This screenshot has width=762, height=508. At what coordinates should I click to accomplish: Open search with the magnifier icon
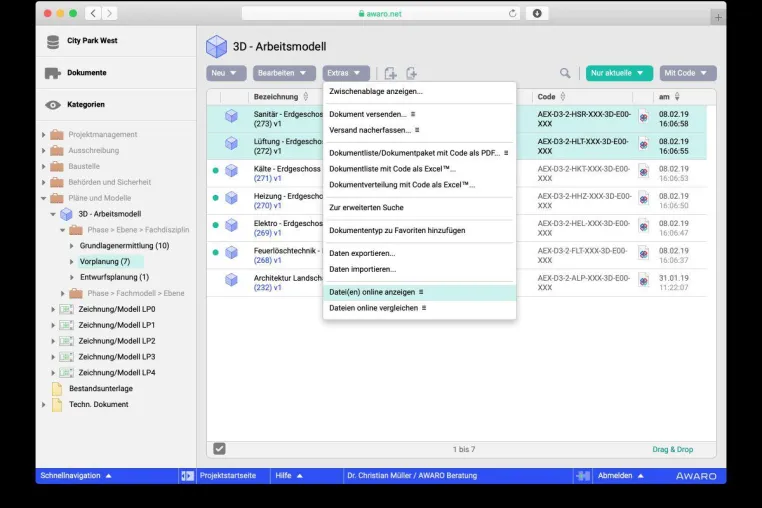[565, 73]
